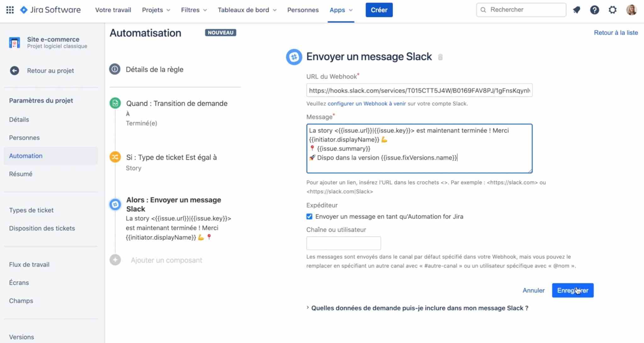Click inside the Message text area
Viewport: 644px width, 343px height.
click(419, 149)
